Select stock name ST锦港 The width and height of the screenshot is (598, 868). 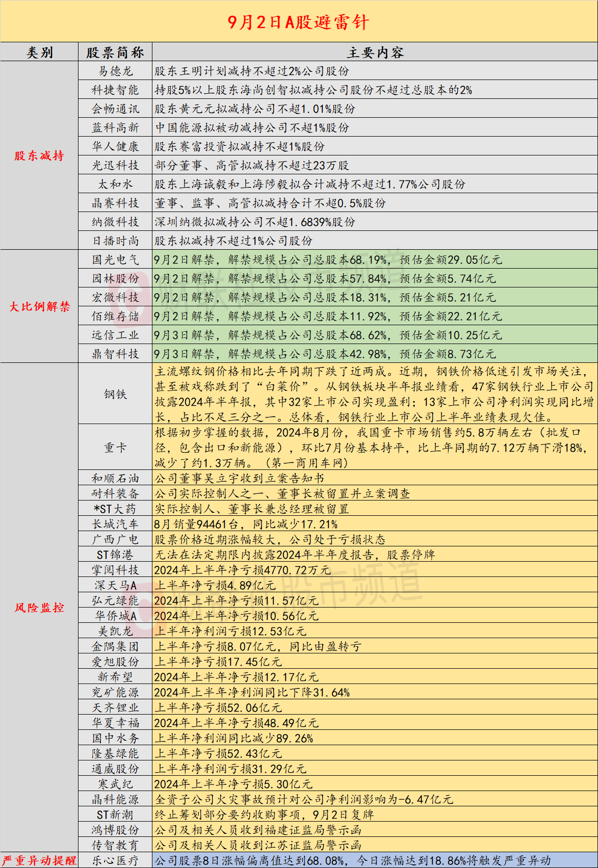click(115, 555)
